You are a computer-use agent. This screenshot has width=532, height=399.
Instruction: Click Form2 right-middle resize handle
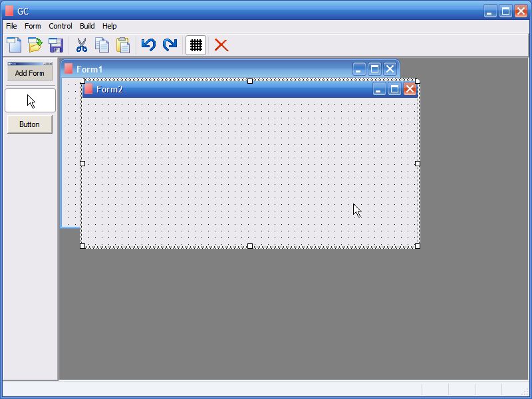click(x=418, y=164)
